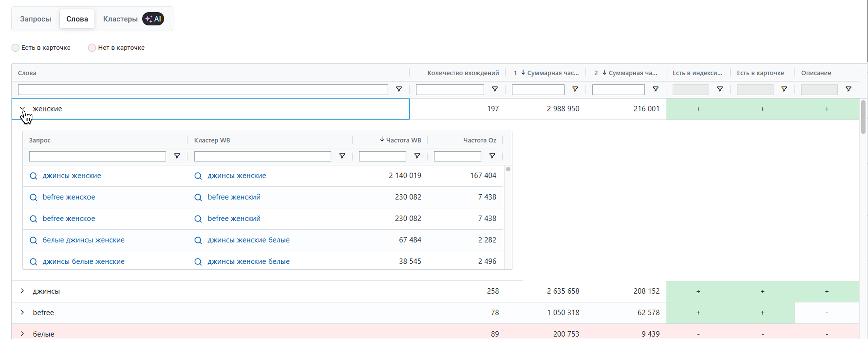Click filter icon for Описание column
The width and height of the screenshot is (868, 339).
[x=848, y=89]
